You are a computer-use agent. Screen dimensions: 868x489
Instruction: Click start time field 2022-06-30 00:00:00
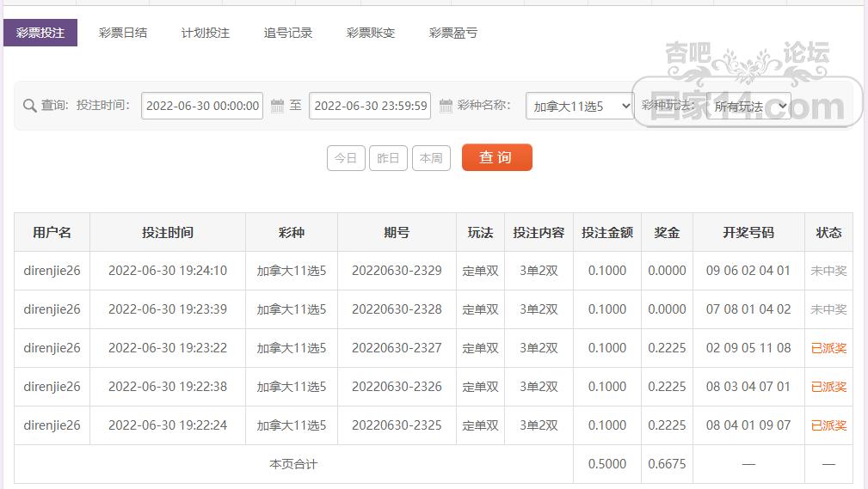pos(202,106)
